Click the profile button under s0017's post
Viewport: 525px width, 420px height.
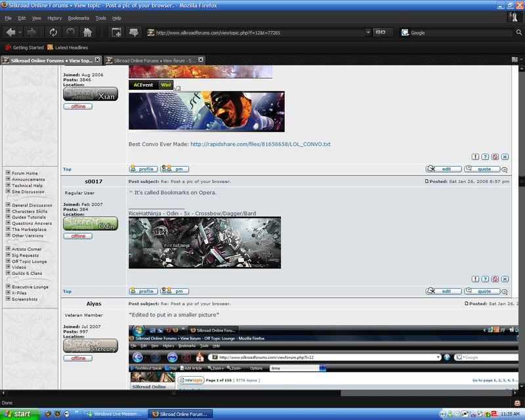(x=142, y=291)
